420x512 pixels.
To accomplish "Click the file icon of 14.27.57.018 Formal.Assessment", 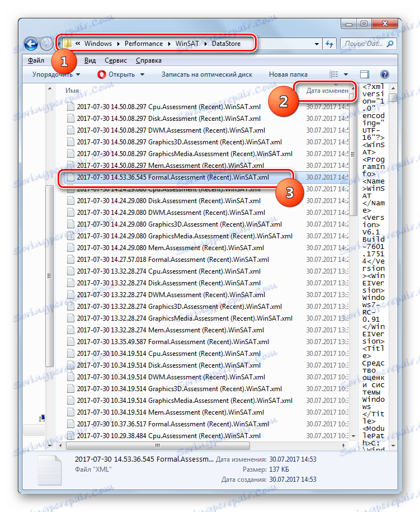I will pos(70,260).
